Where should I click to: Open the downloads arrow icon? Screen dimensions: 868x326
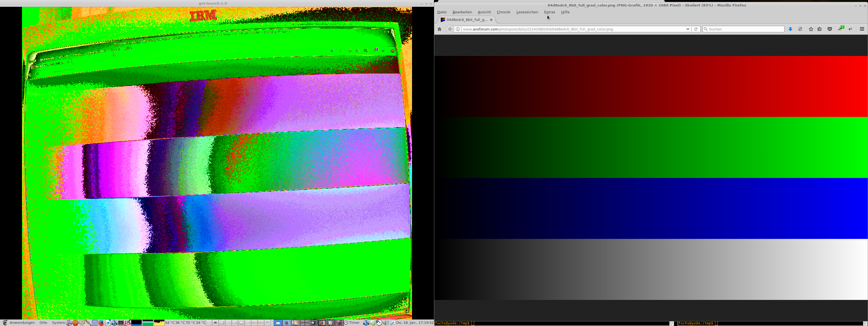(790, 29)
